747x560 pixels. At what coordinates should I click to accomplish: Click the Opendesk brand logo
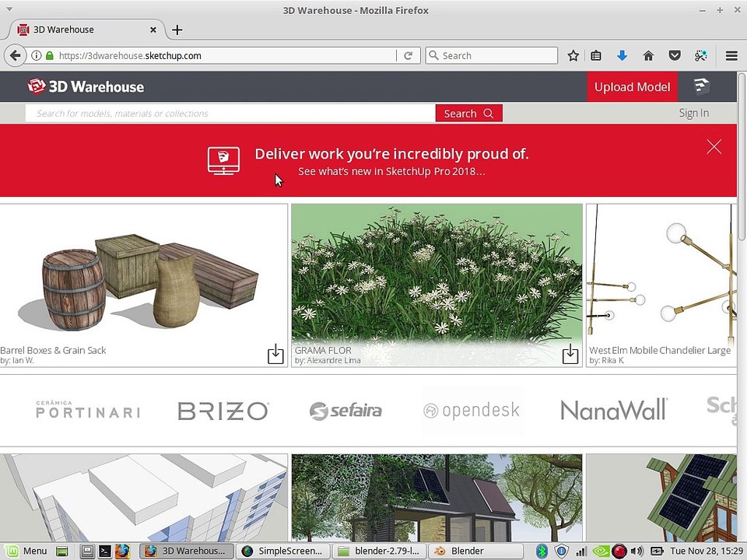point(472,410)
